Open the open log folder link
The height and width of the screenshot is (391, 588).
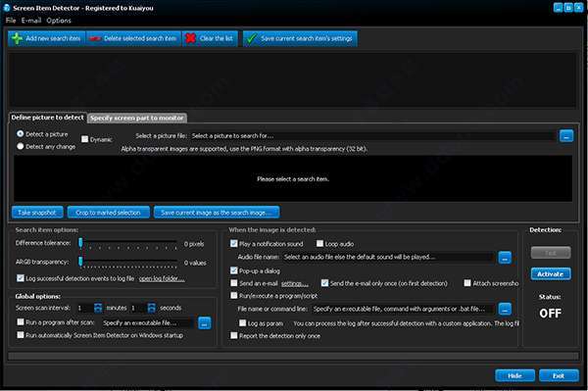point(162,278)
